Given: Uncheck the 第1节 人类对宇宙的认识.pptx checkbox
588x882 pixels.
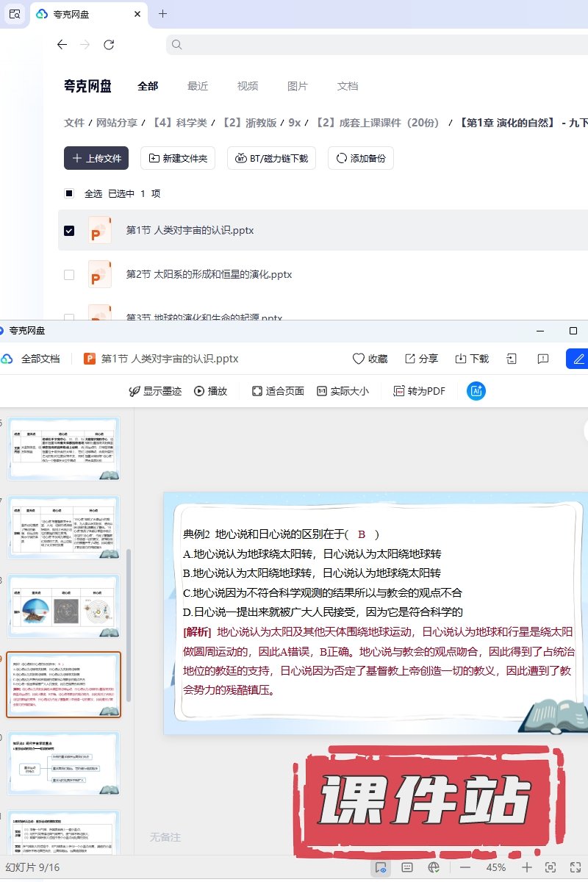Looking at the screenshot, I should coord(69,231).
